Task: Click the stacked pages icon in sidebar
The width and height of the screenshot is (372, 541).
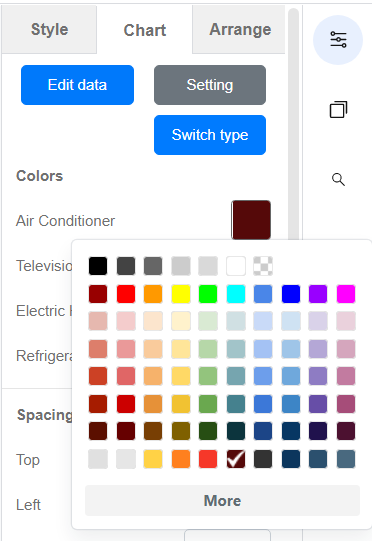Action: [x=338, y=109]
